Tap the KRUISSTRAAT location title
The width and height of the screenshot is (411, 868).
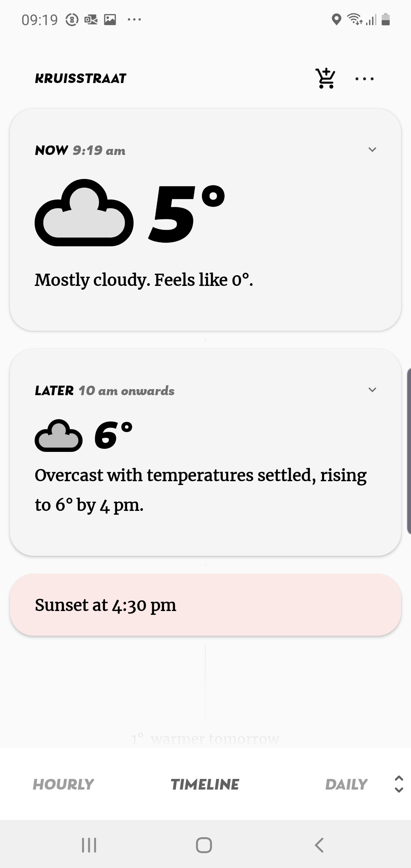click(80, 78)
